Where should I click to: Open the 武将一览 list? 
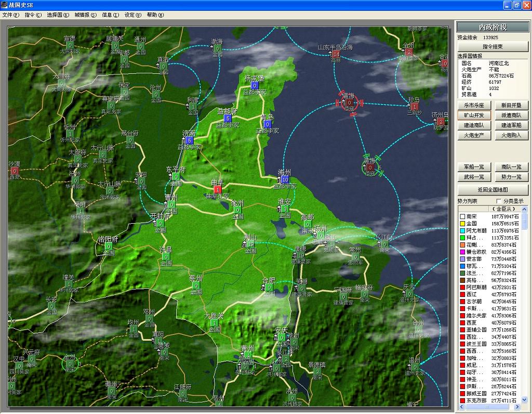click(474, 177)
